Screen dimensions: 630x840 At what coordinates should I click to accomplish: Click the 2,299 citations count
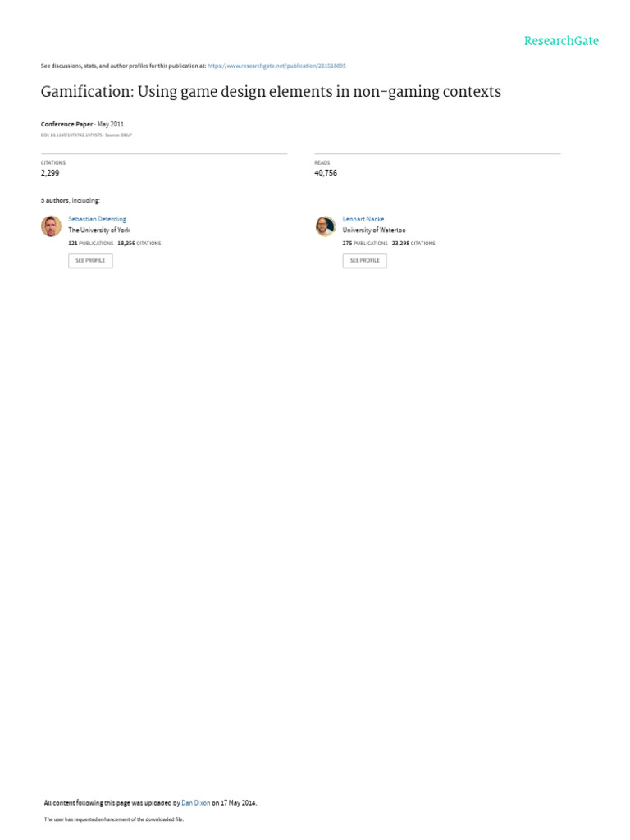point(50,172)
